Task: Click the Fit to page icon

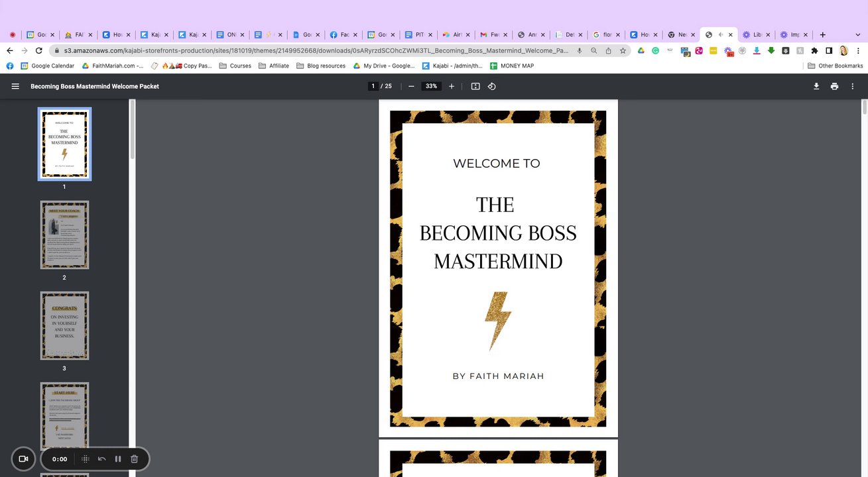Action: coord(475,86)
